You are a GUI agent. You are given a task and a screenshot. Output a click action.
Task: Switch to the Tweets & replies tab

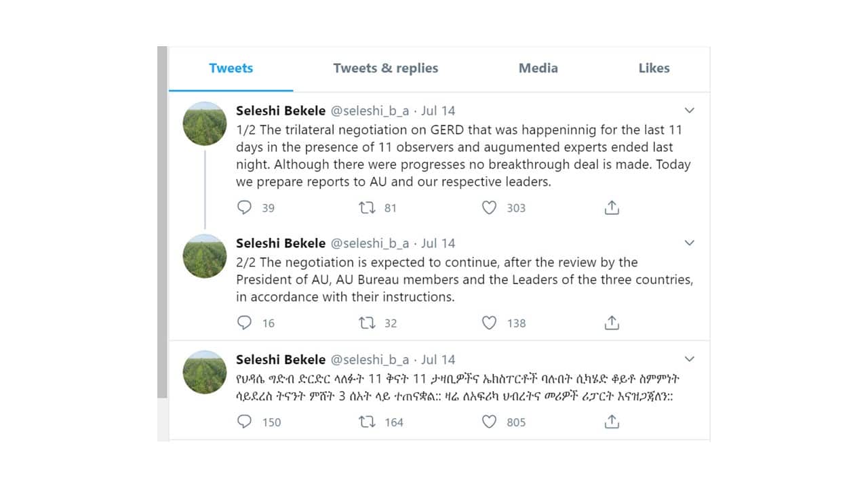tap(385, 68)
